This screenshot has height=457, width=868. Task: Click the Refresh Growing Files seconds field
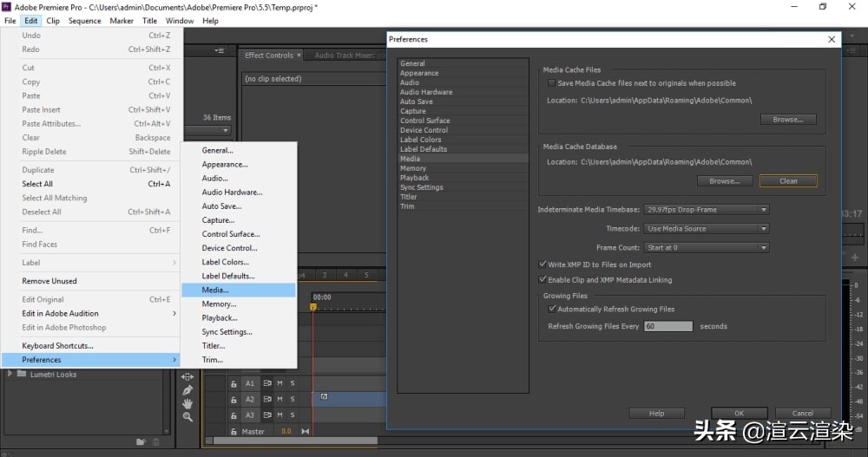(668, 326)
